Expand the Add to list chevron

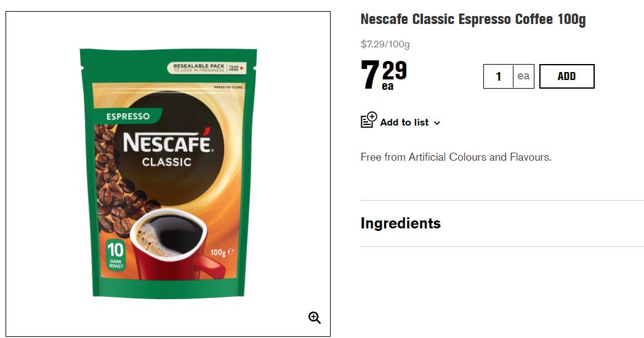437,123
